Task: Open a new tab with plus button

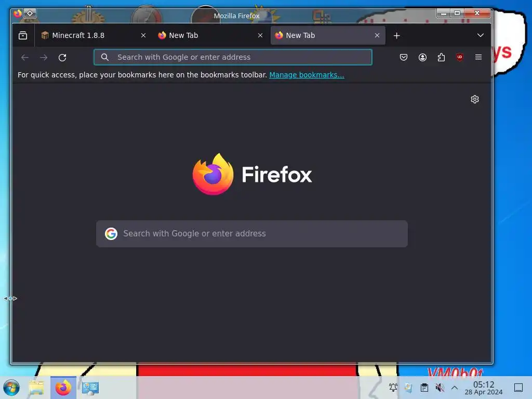Action: (396, 36)
